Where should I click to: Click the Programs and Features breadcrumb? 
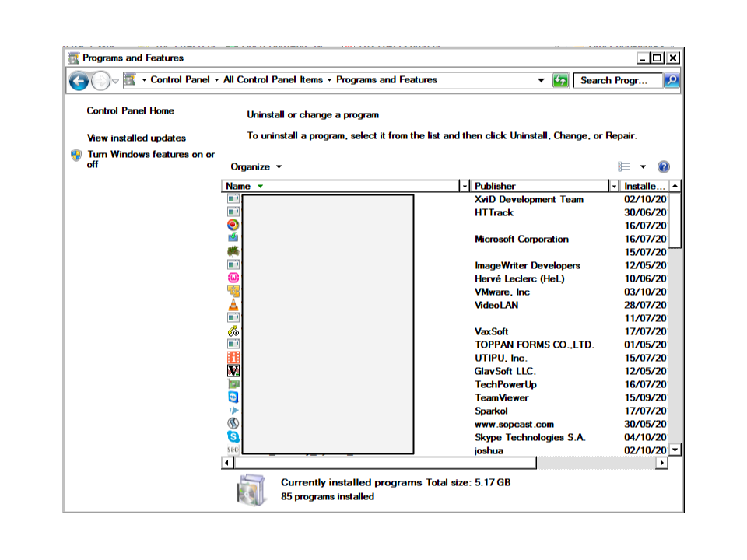click(x=387, y=80)
